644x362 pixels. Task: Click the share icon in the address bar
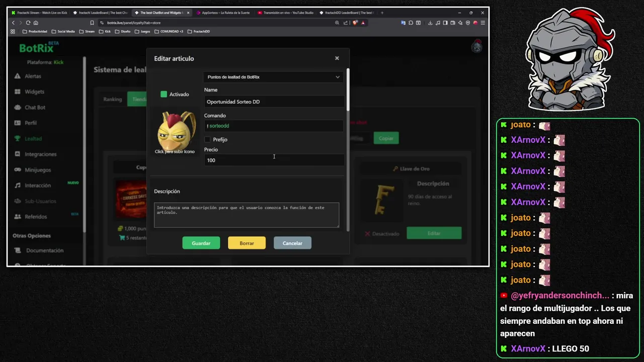(346, 23)
